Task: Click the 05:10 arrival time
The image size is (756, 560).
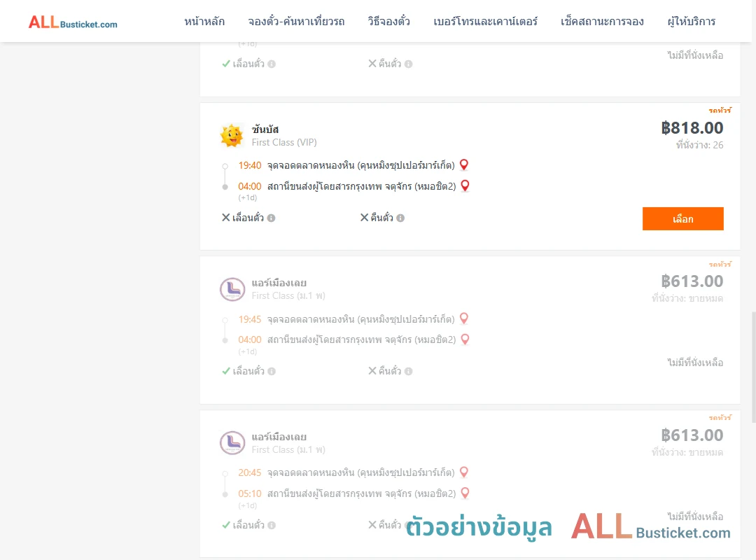Action: (x=250, y=494)
